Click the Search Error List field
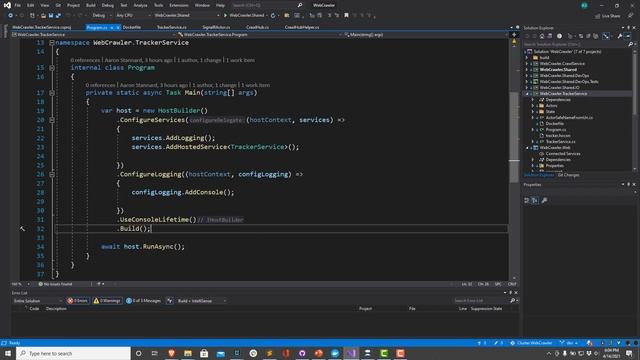This screenshot has height=360, width=640. (481, 301)
